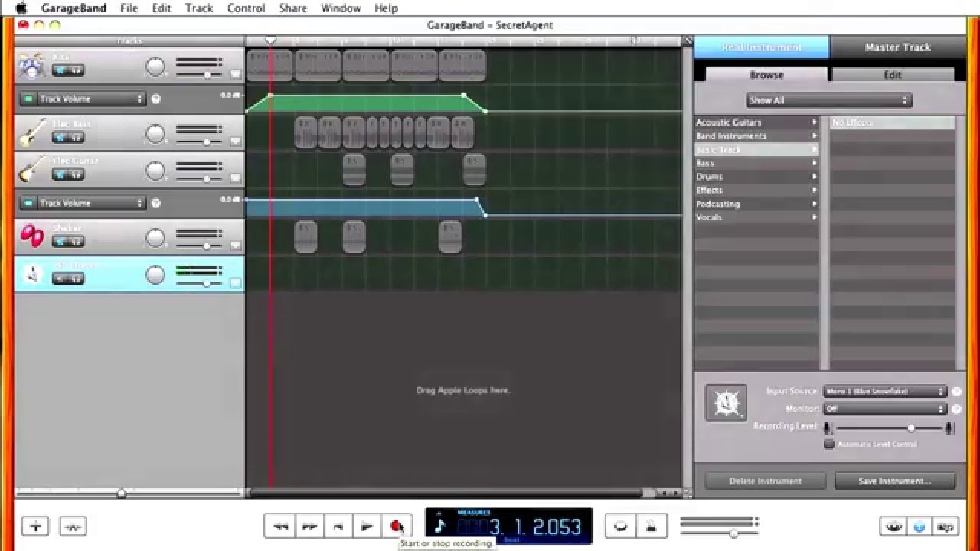Toggle the Track Info button
The image size is (980, 551).
920,527
